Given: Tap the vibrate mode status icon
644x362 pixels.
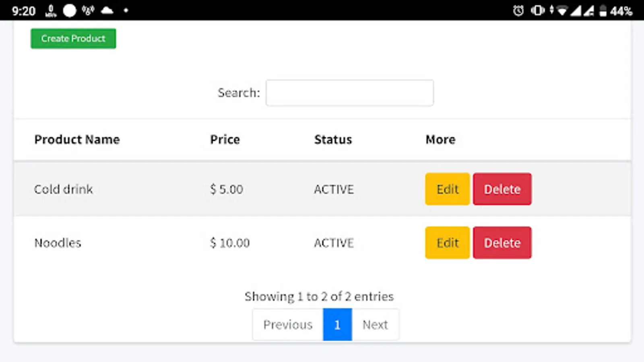Looking at the screenshot, I should point(537,10).
